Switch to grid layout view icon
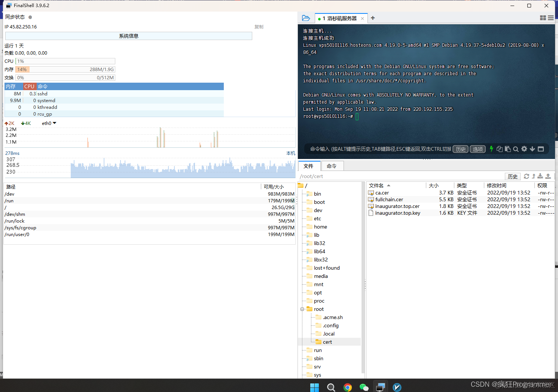This screenshot has height=392, width=558. click(543, 18)
